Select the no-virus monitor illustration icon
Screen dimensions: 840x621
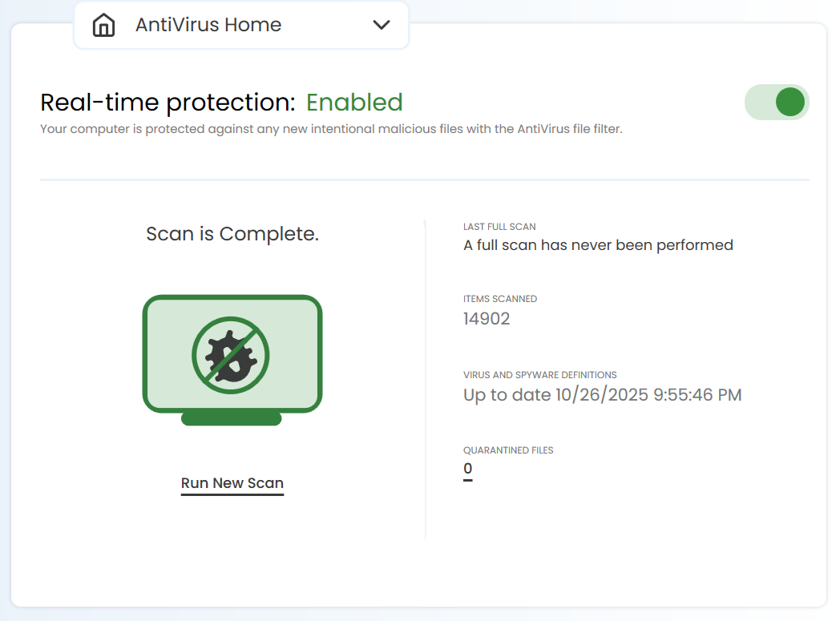[x=232, y=357]
